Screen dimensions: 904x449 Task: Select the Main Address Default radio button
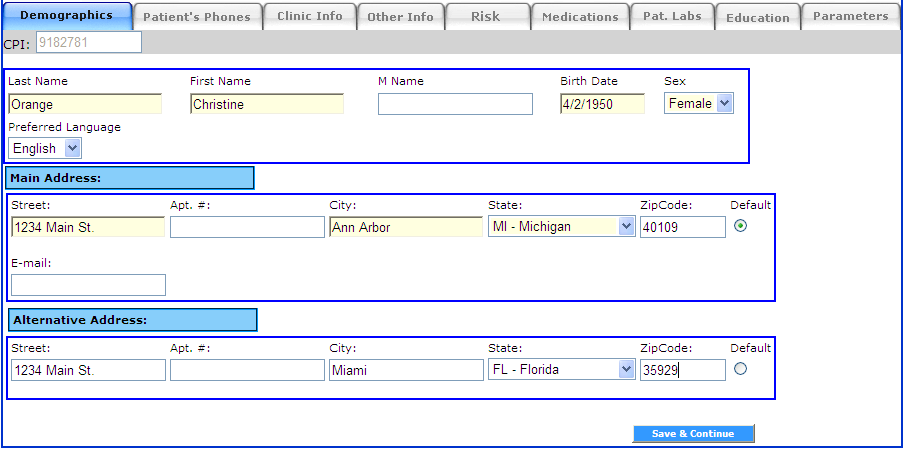click(x=740, y=226)
